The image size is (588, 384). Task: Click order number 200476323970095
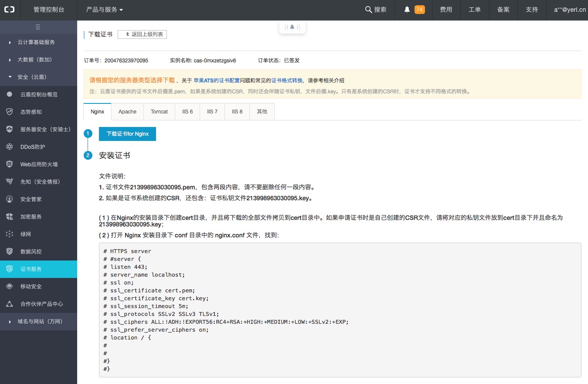coord(126,61)
